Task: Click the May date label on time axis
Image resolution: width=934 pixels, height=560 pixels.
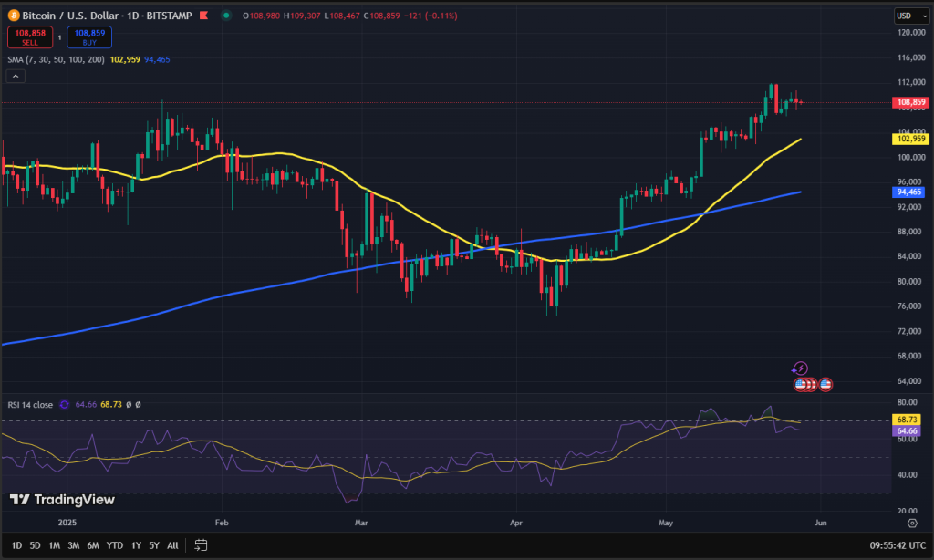Action: [665, 524]
